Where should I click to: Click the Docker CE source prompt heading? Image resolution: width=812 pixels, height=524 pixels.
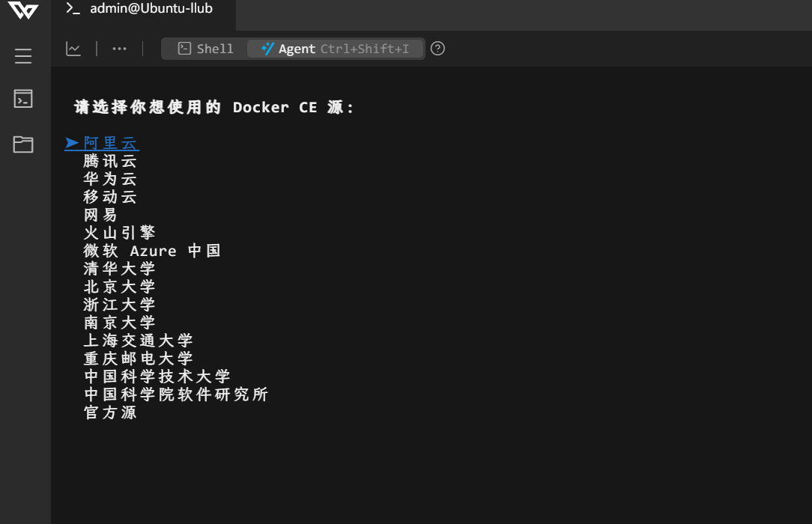214,107
